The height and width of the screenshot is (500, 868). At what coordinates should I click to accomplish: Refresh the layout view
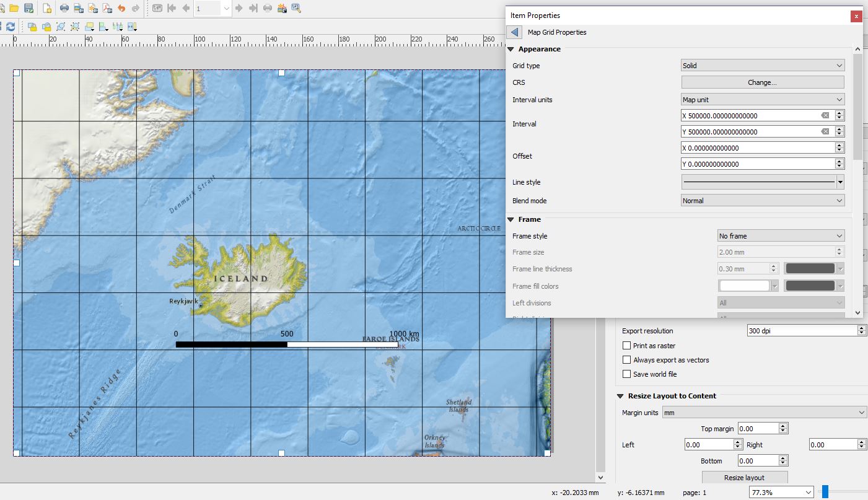[11, 27]
